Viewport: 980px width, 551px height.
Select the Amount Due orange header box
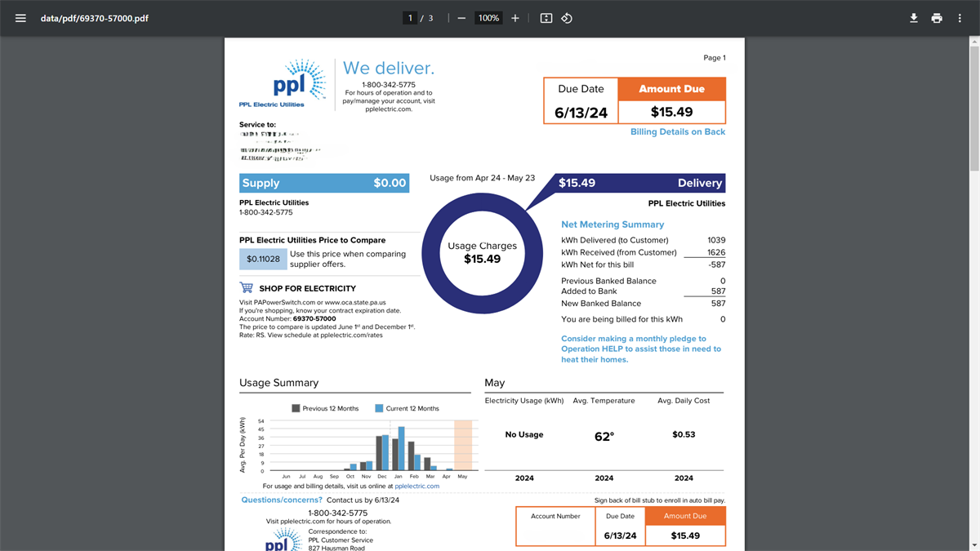pos(671,89)
